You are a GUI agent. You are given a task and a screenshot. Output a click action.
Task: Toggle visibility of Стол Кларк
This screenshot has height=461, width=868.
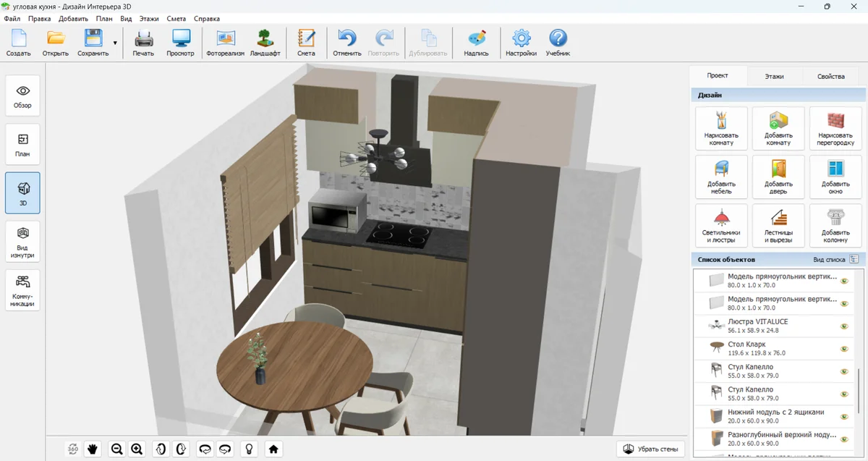click(843, 349)
